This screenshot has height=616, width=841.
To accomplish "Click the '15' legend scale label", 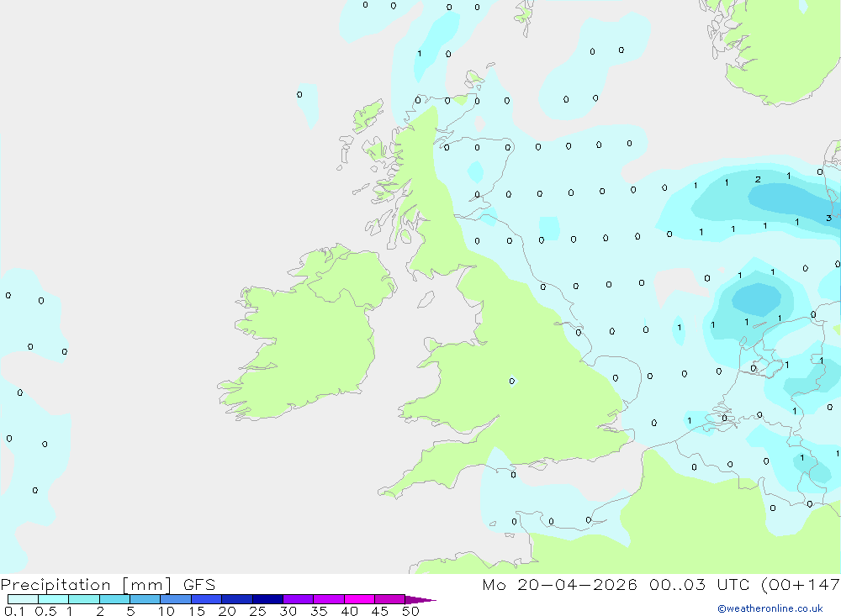I will point(197,611).
